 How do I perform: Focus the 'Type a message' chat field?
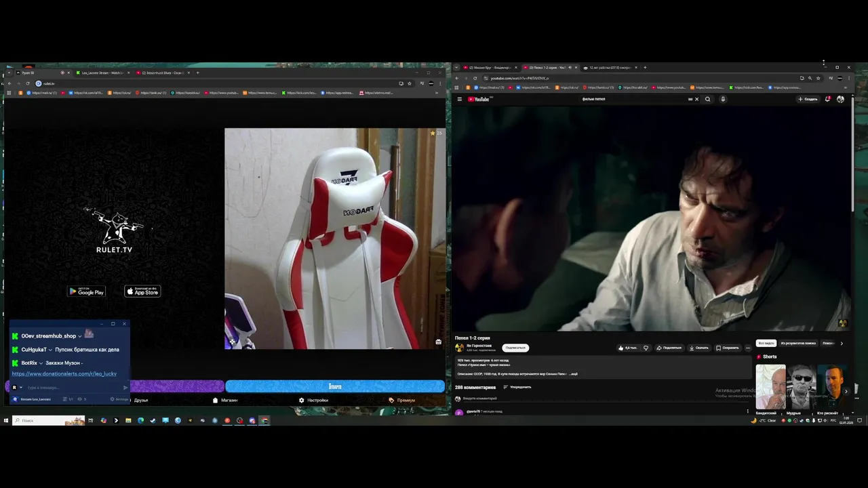[73, 388]
